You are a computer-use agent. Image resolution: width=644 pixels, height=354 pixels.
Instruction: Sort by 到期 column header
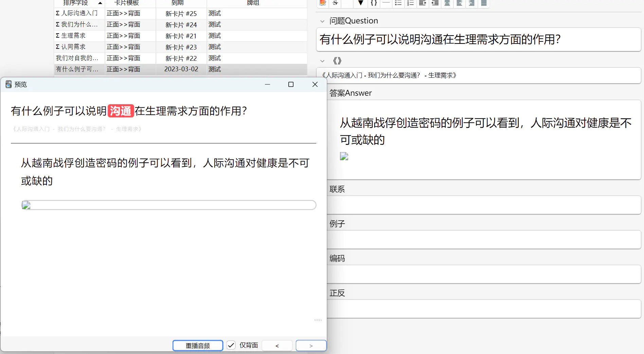(x=181, y=3)
